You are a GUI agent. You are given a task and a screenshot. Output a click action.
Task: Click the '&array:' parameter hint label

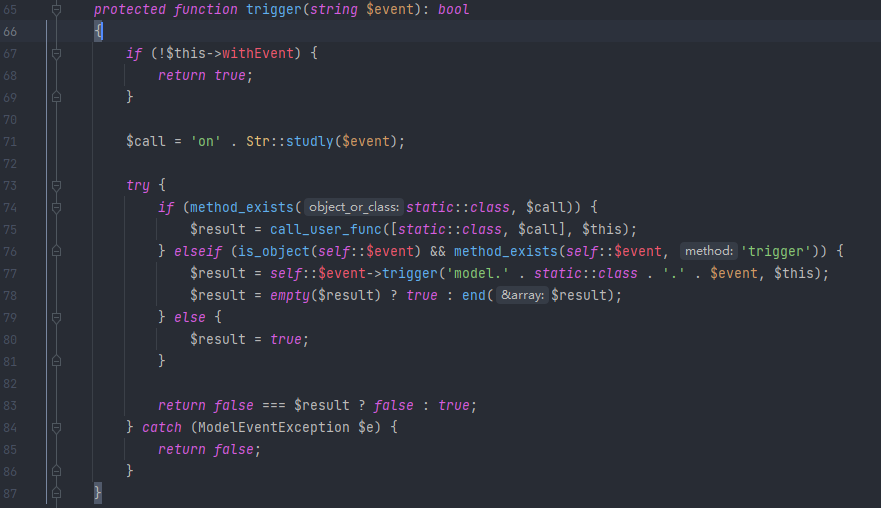[522, 296]
